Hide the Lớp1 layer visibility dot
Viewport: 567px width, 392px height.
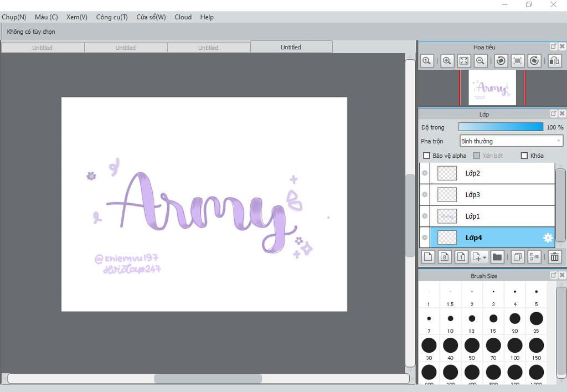coord(425,216)
